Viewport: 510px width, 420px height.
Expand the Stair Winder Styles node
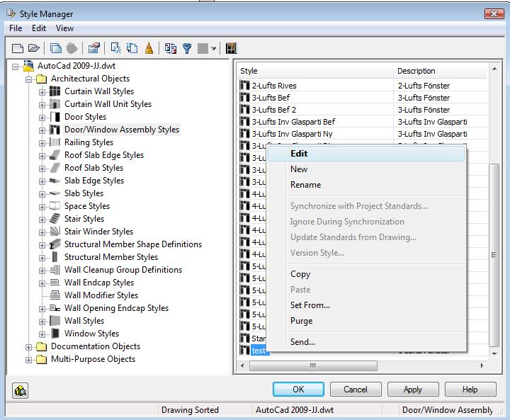click(x=42, y=232)
